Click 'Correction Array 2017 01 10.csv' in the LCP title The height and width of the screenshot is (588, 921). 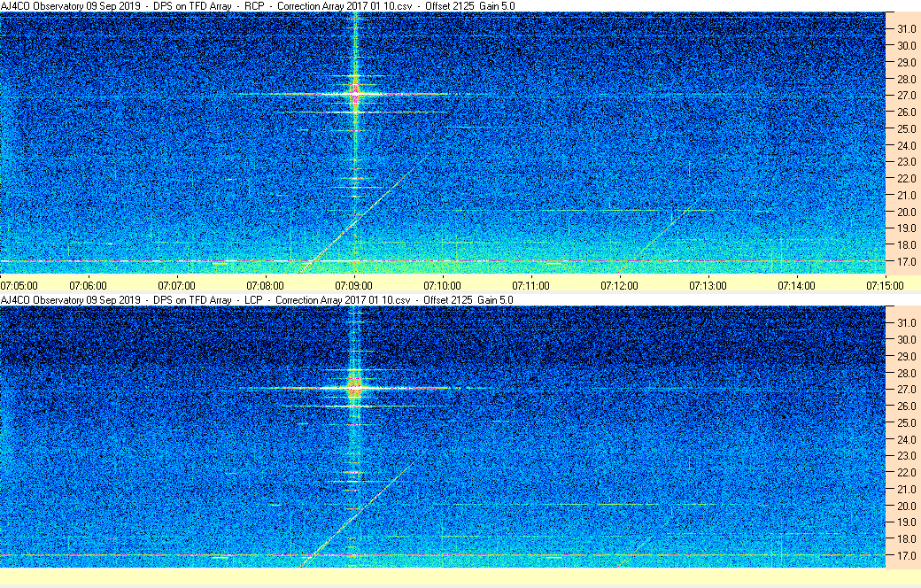coord(343,300)
